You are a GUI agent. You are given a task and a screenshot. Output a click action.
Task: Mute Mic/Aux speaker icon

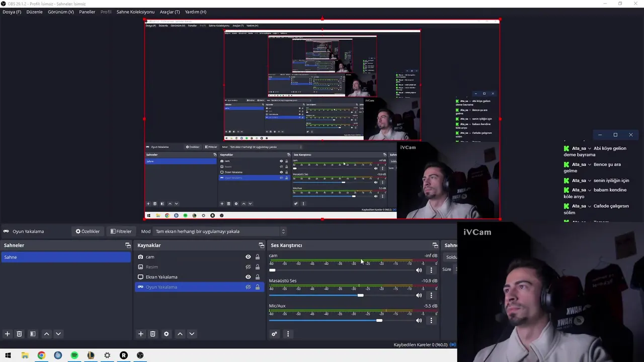coord(419,320)
